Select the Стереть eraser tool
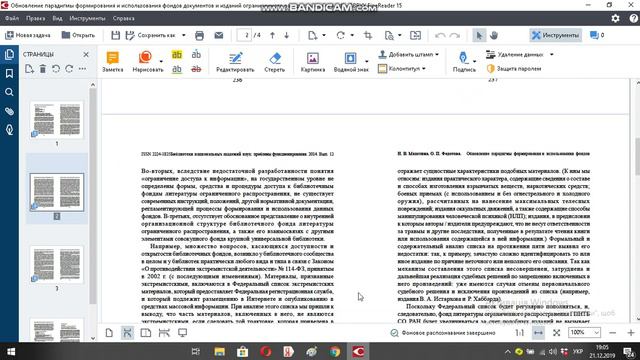 (x=275, y=62)
